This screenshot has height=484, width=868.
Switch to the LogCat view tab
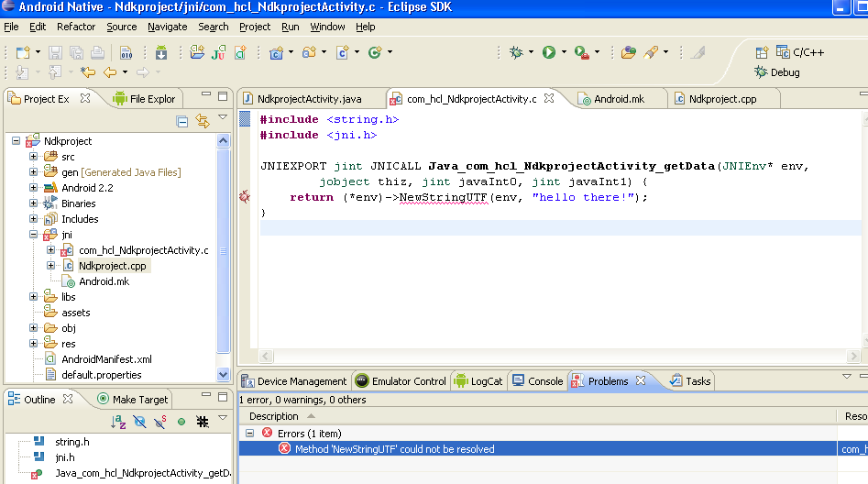click(478, 381)
